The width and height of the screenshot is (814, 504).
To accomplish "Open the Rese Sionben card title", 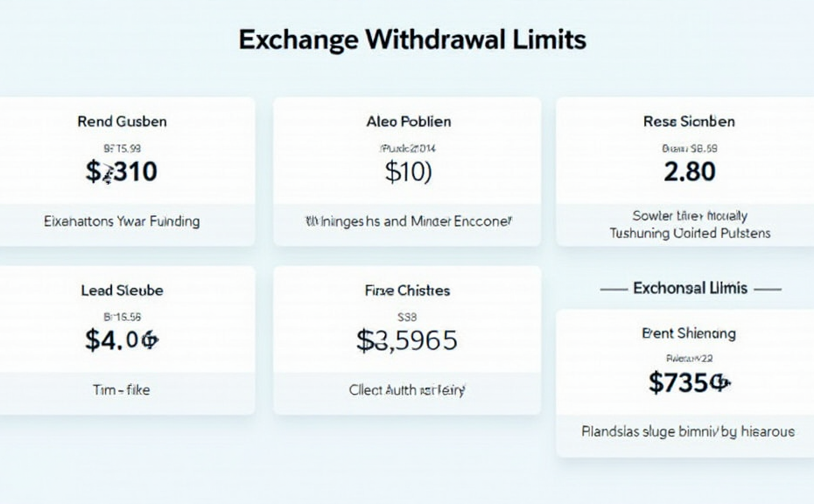I will tap(689, 122).
